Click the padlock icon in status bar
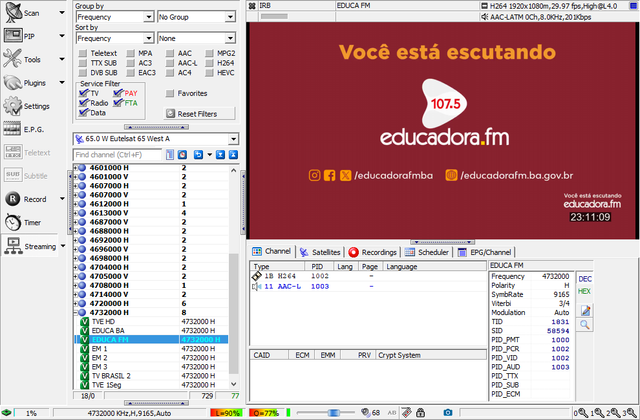 421,413
